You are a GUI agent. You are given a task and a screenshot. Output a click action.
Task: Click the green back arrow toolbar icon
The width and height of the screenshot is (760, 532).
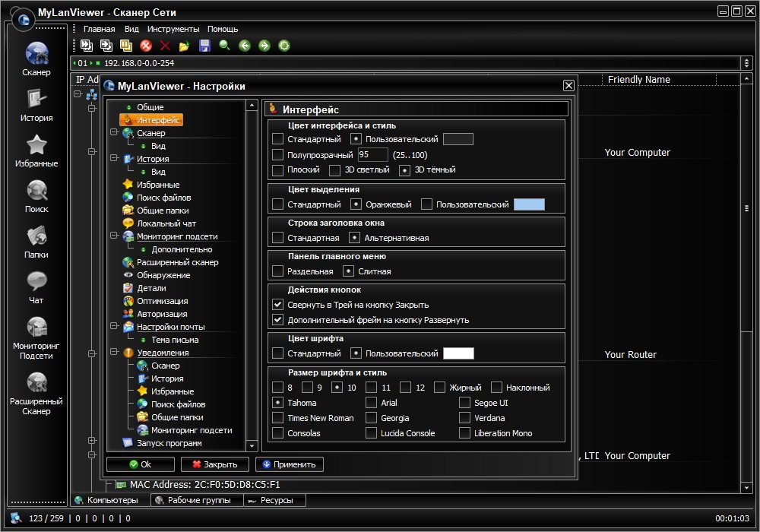click(245, 46)
